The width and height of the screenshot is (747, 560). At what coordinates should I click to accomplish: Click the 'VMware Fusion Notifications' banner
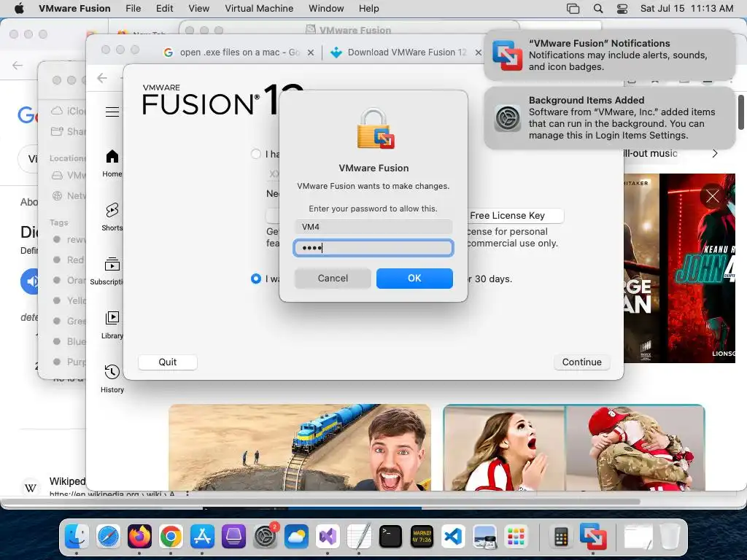coord(610,55)
